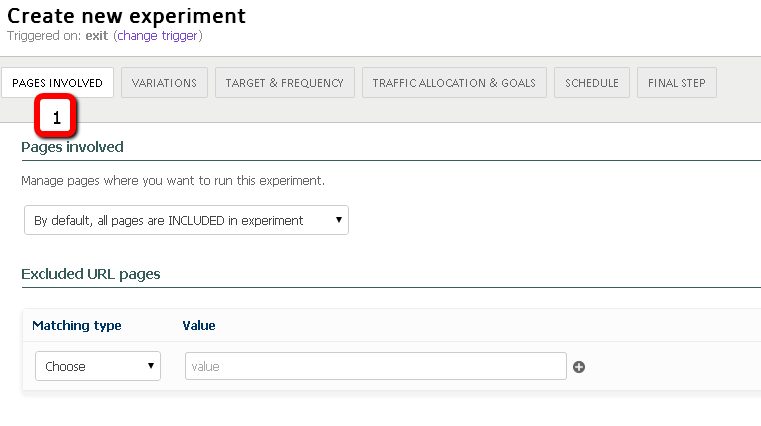Viewport: 761px width, 426px height.
Task: Click the red step 1 marker
Action: click(x=56, y=116)
